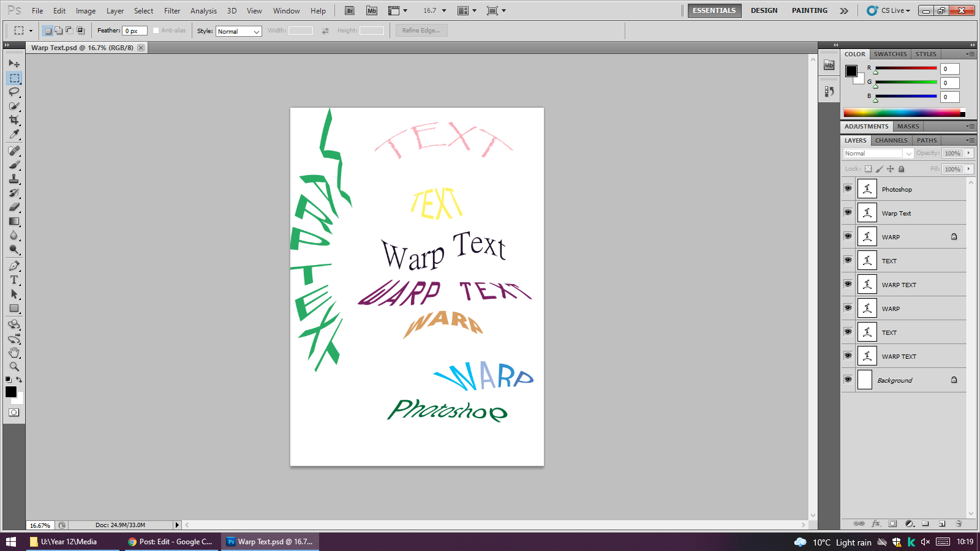The height and width of the screenshot is (551, 980).
Task: Switch to the Painting workspace
Action: [x=809, y=10]
